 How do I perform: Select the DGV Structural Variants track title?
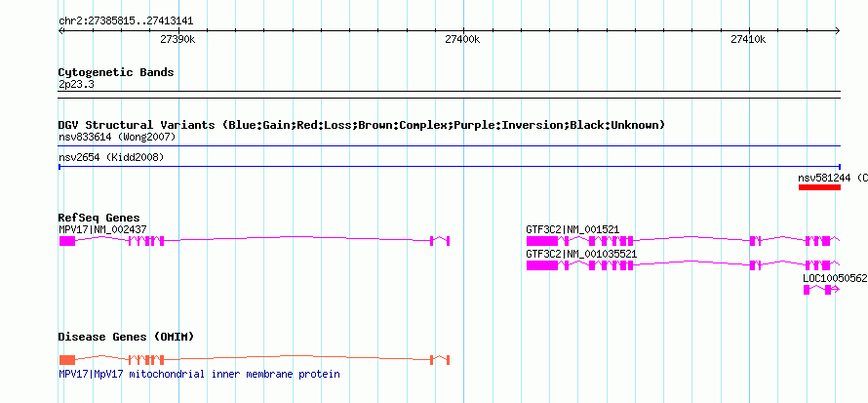[x=362, y=125]
